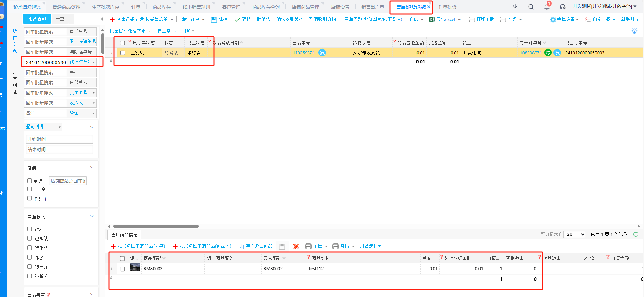
Task: Check the RM80002 product row checkbox
Action: click(x=123, y=269)
